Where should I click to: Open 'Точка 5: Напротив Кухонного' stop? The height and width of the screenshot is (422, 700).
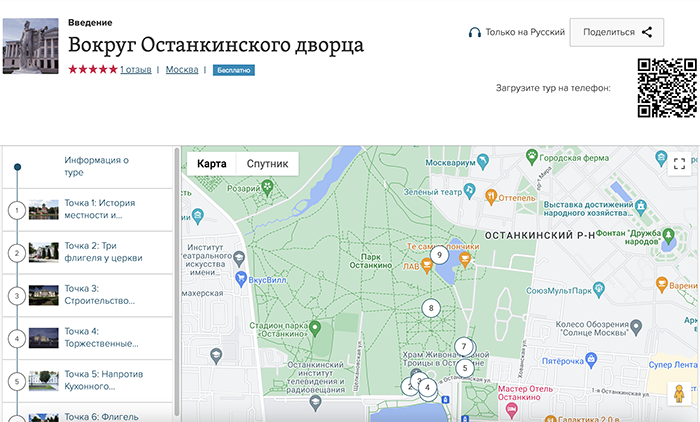(x=88, y=381)
